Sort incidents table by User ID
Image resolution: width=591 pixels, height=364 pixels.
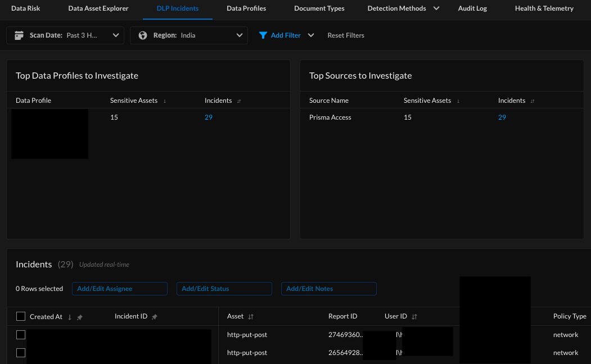tap(414, 317)
